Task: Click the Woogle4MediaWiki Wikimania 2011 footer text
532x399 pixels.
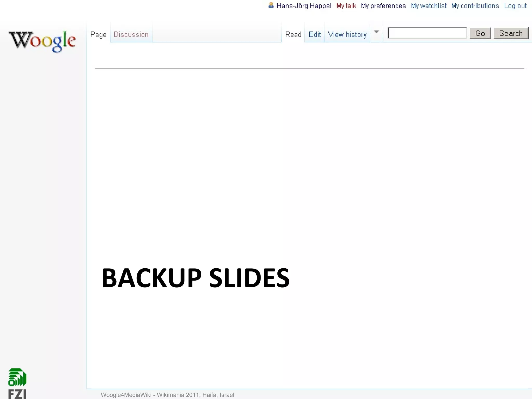Action: [x=167, y=395]
